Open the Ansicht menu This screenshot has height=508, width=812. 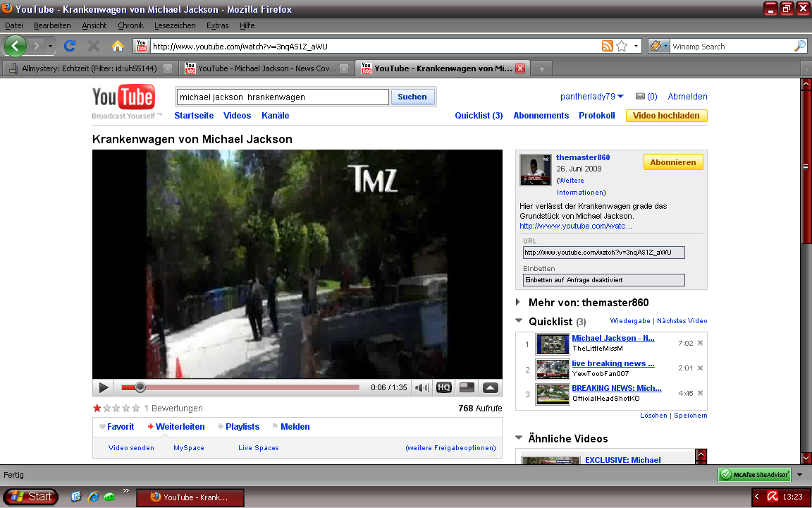point(94,25)
